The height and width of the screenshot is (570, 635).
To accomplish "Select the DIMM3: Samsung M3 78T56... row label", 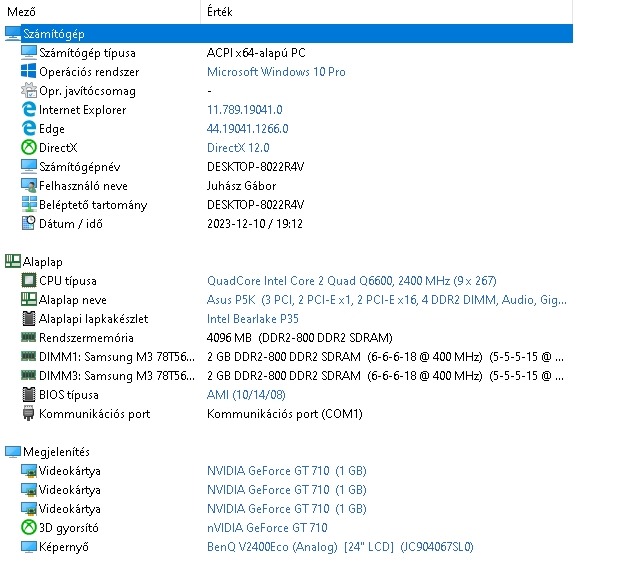I will click(x=117, y=376).
